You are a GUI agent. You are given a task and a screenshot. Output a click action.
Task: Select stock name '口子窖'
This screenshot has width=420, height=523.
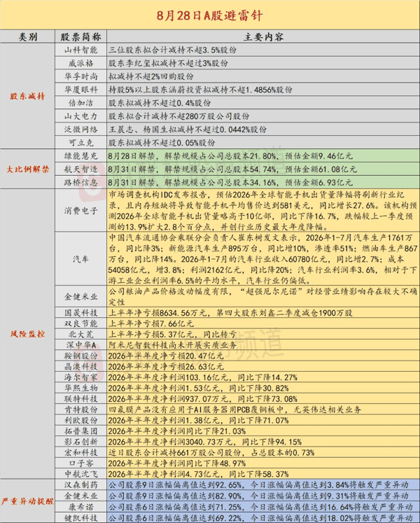[80, 463]
